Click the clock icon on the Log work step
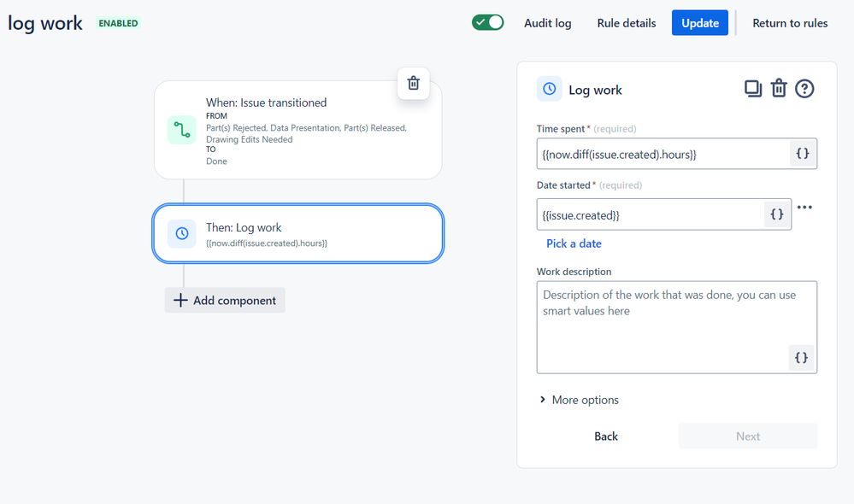The image size is (854, 504). (x=181, y=233)
